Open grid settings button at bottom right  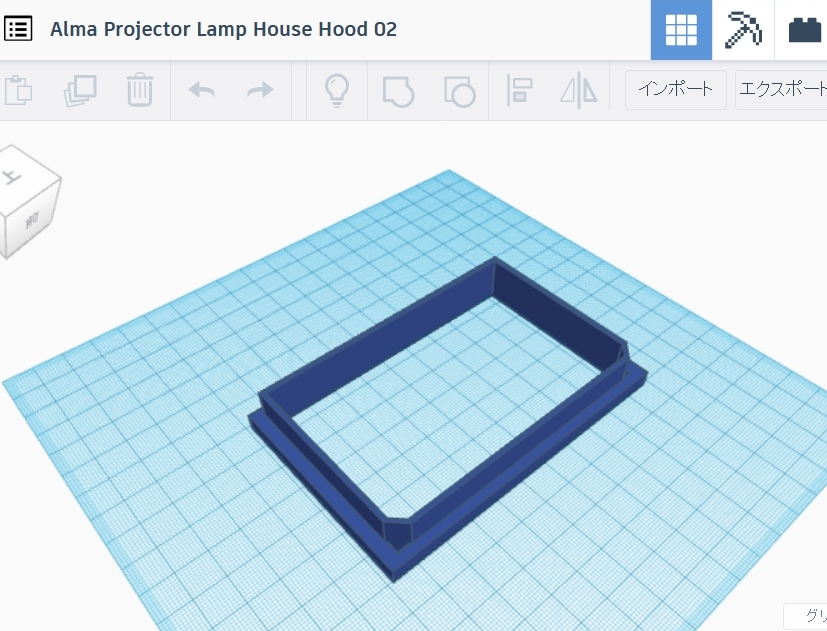(x=806, y=616)
